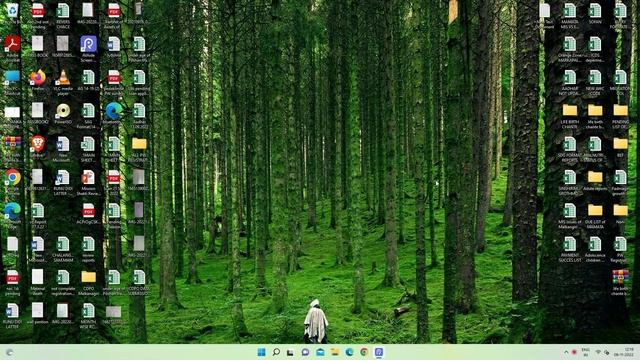The image size is (640, 360).
Task: Open the Firefox desktop shortcut
Action: pyautogui.click(x=38, y=79)
